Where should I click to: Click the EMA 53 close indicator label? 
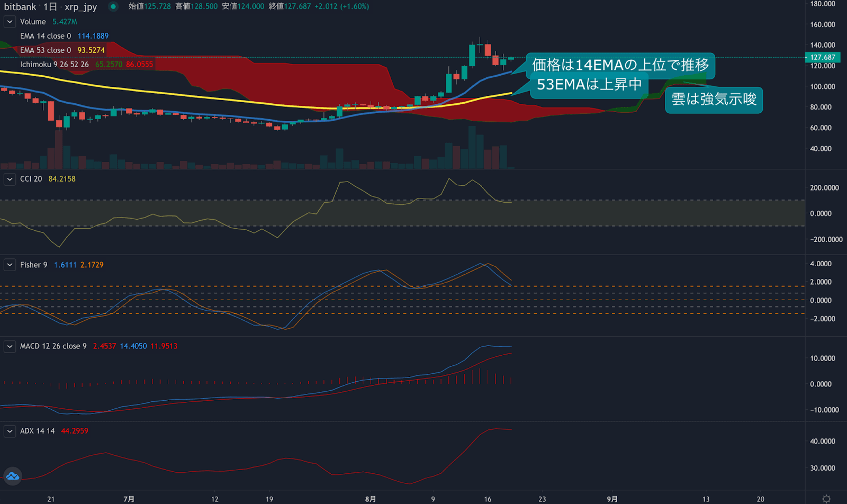45,50
